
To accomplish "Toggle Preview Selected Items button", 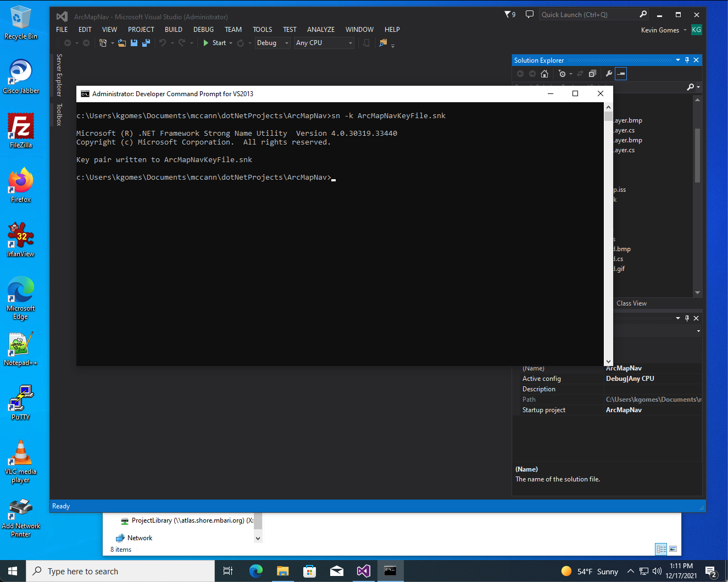I will coord(621,74).
